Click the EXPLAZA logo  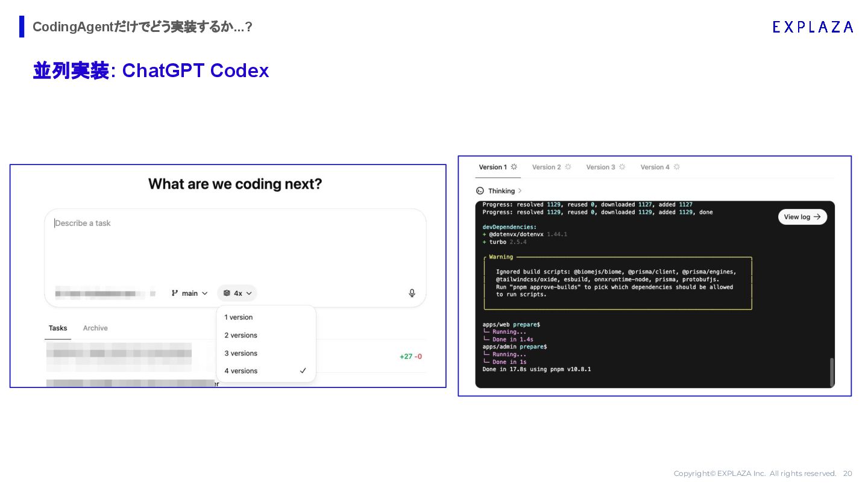[x=813, y=27]
